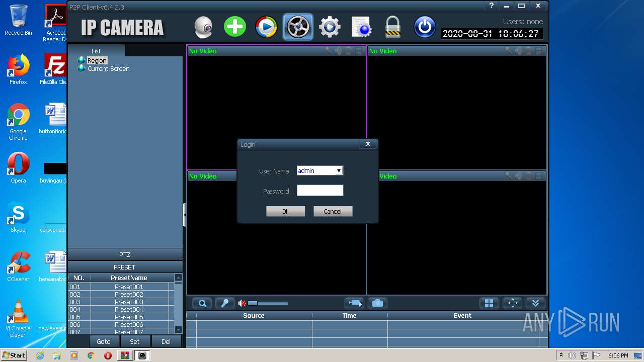Adjust the volume slider
Screen dimensions: 644x362
[268, 303]
